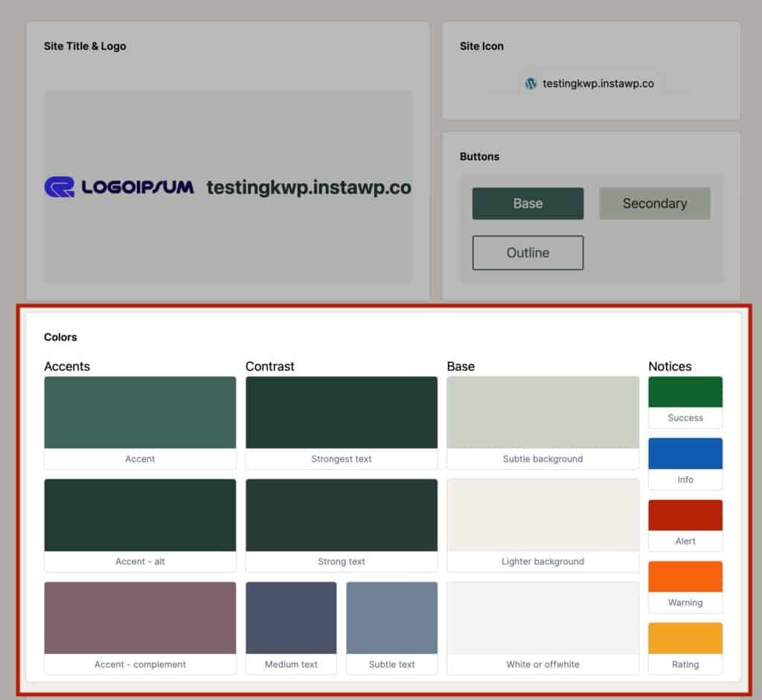Select the green Success notice swatch

tap(685, 391)
